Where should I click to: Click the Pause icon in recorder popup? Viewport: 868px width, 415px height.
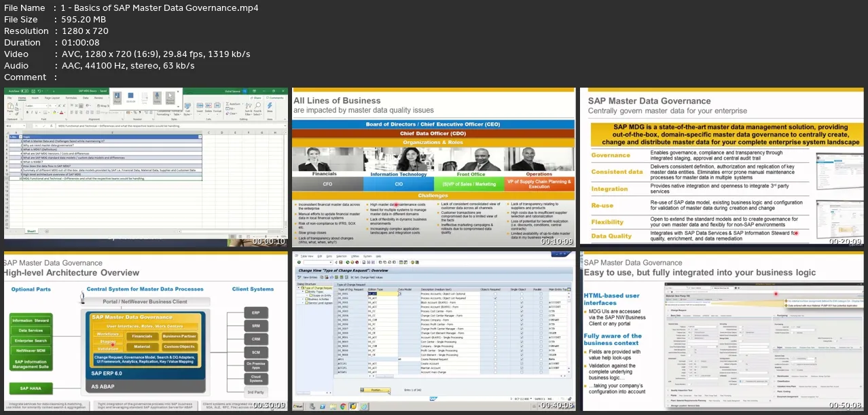[x=117, y=97]
